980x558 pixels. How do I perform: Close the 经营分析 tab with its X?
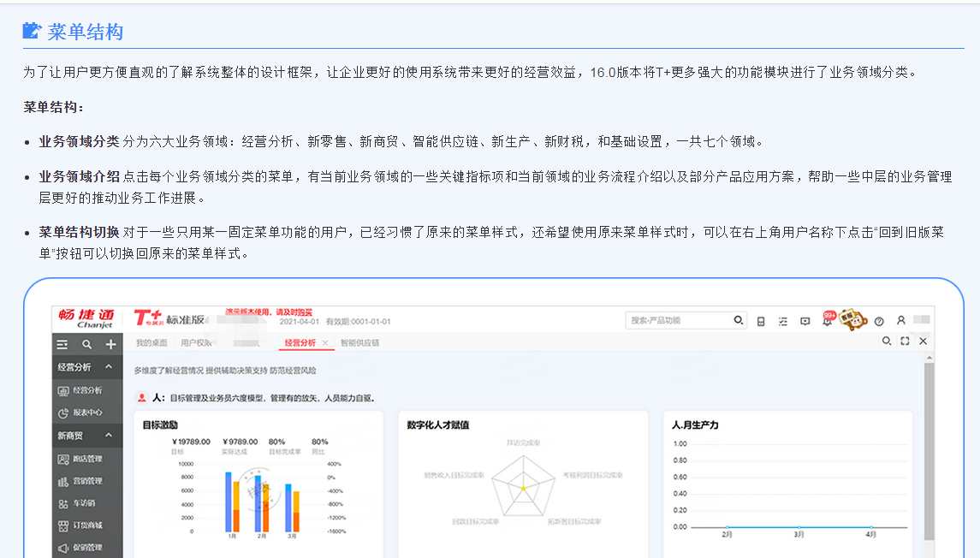[325, 343]
